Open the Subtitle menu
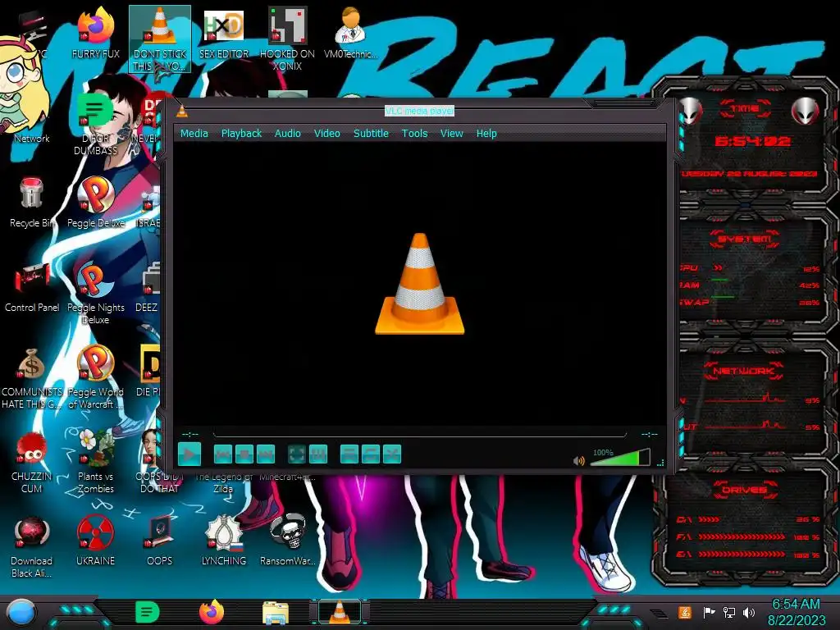 (371, 134)
